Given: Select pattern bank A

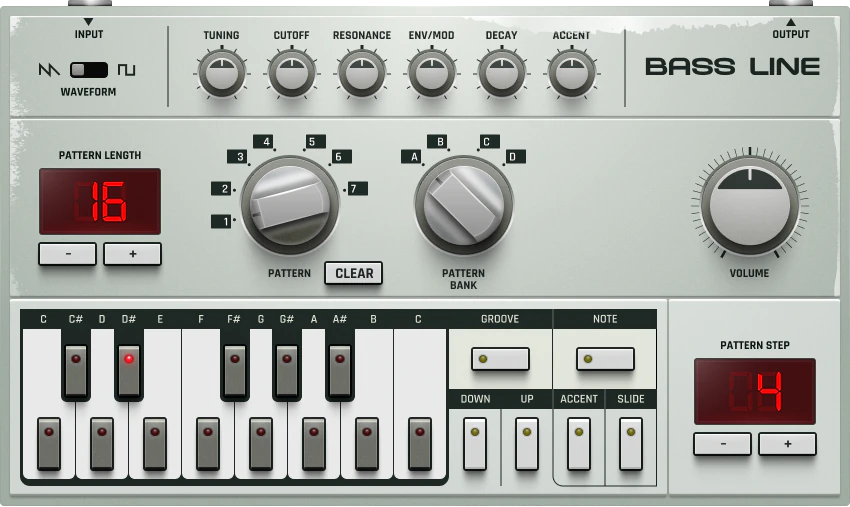Looking at the screenshot, I should [x=413, y=157].
